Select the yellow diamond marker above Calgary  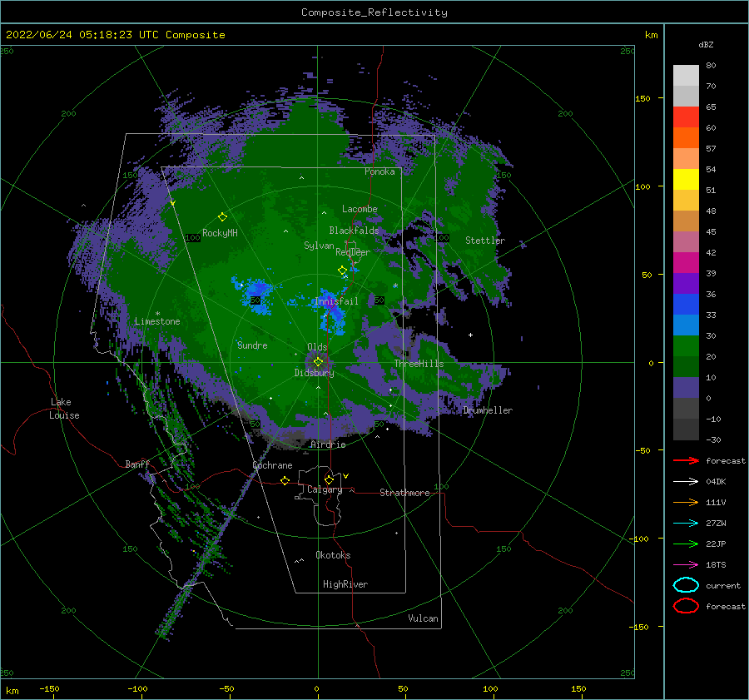329,479
